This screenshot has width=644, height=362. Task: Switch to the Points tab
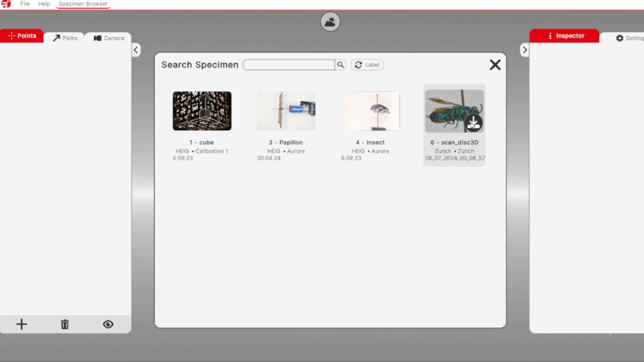[22, 36]
